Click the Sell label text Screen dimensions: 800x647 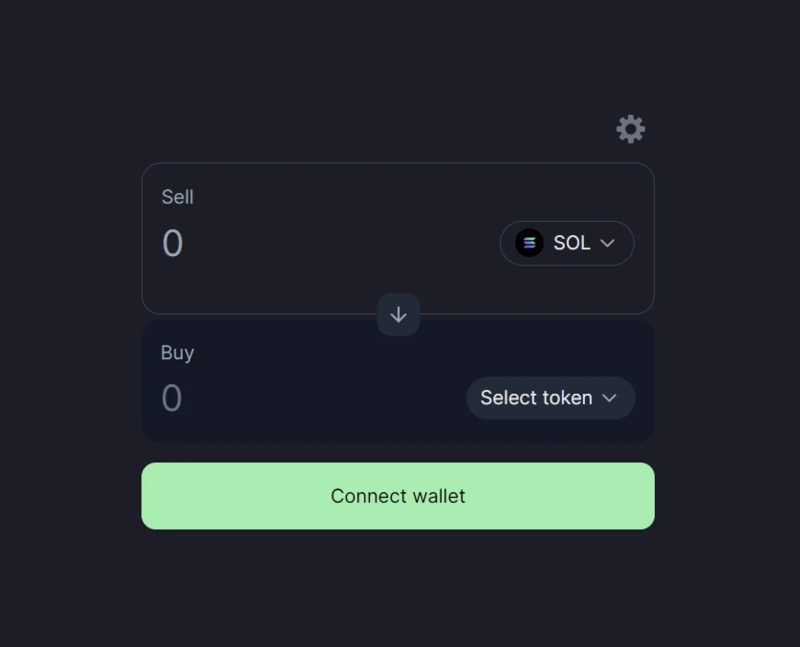(x=177, y=197)
